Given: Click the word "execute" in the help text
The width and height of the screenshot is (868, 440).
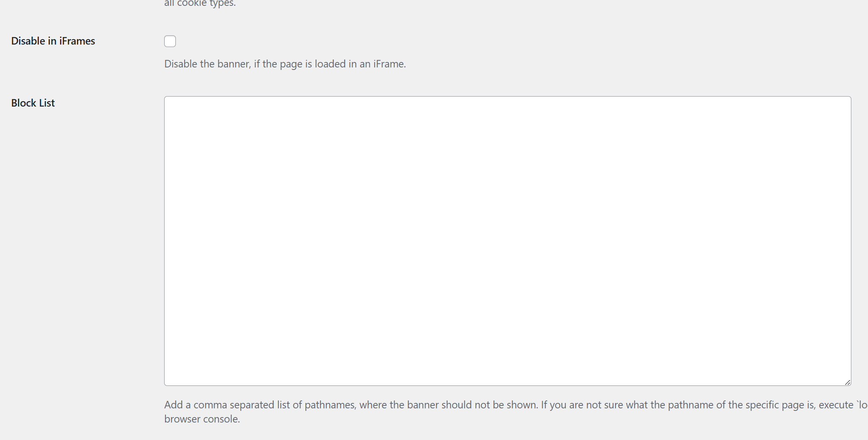Looking at the screenshot, I should click(x=835, y=405).
